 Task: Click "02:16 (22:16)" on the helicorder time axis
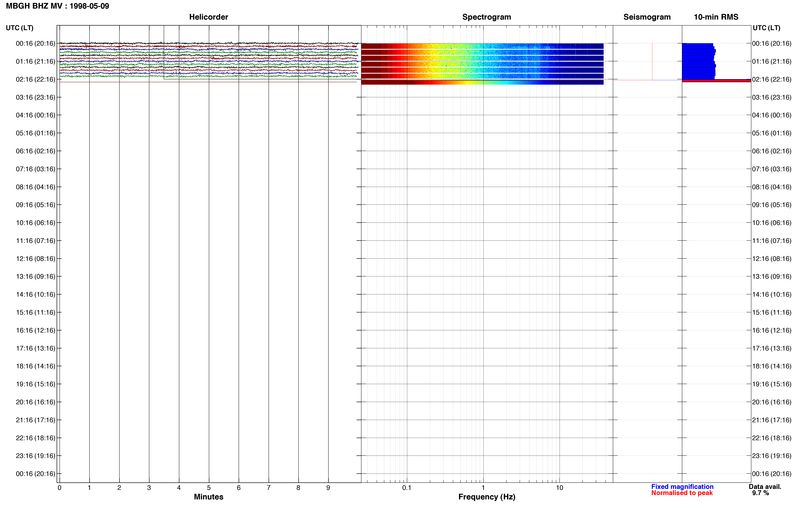click(x=36, y=79)
